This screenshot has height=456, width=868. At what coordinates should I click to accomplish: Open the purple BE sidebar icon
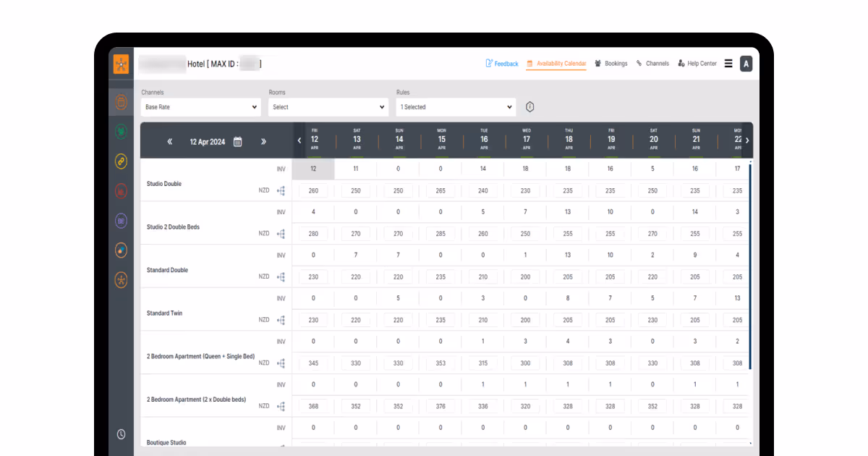(121, 221)
